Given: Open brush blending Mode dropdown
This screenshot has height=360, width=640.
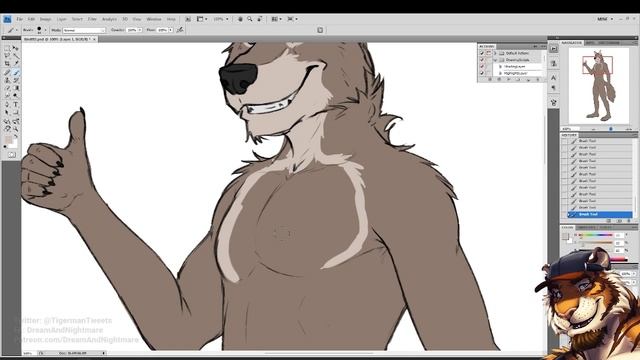Looking at the screenshot, I should click(x=84, y=30).
